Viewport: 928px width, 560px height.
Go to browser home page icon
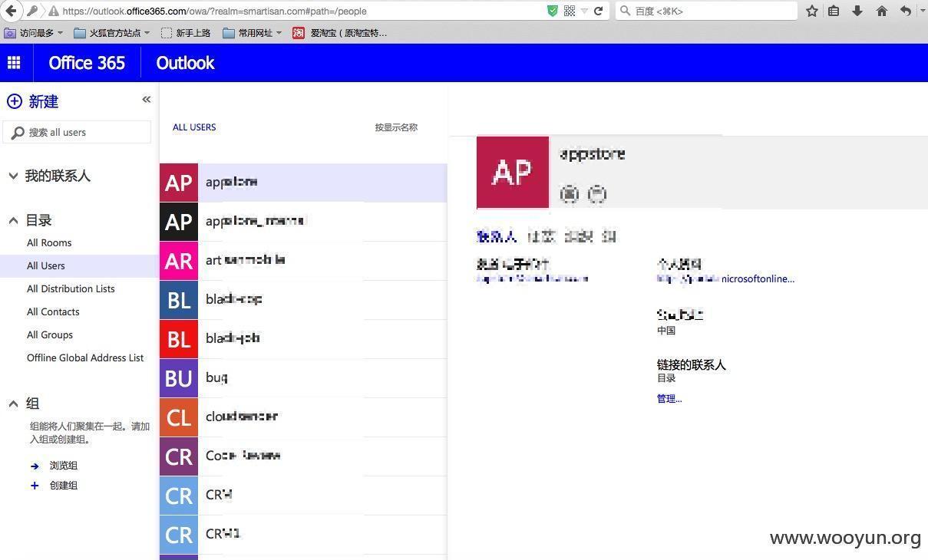(881, 11)
